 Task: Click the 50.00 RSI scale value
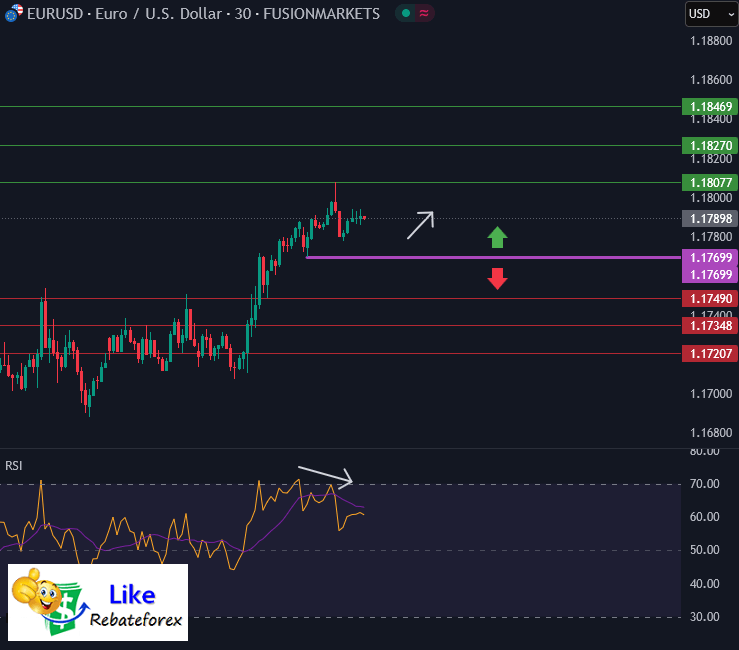705,550
